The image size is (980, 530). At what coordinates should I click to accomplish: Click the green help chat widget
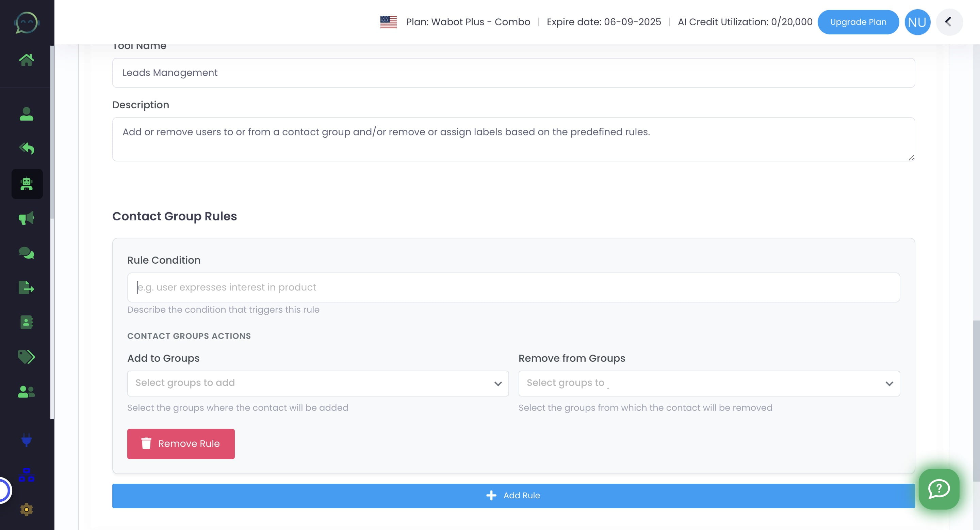pyautogui.click(x=938, y=489)
